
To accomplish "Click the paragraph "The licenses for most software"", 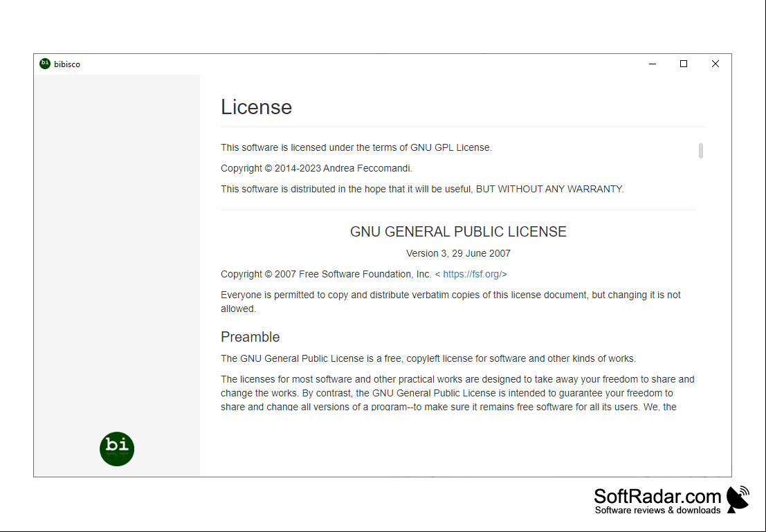I will pyautogui.click(x=458, y=393).
